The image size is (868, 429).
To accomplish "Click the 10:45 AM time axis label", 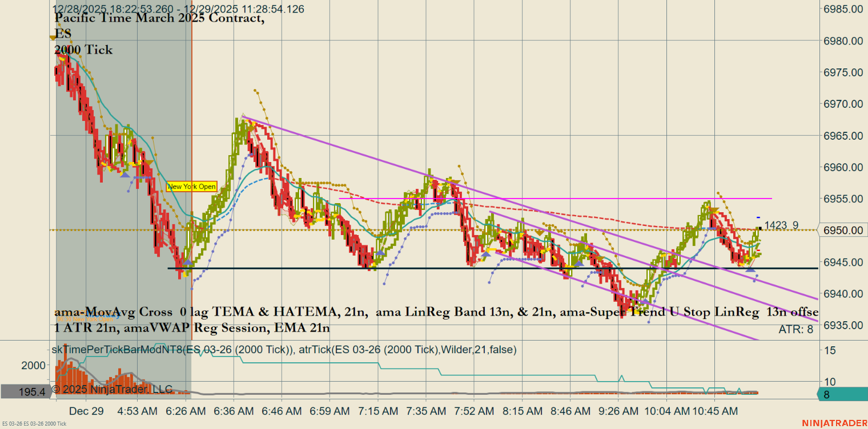I will click(714, 411).
